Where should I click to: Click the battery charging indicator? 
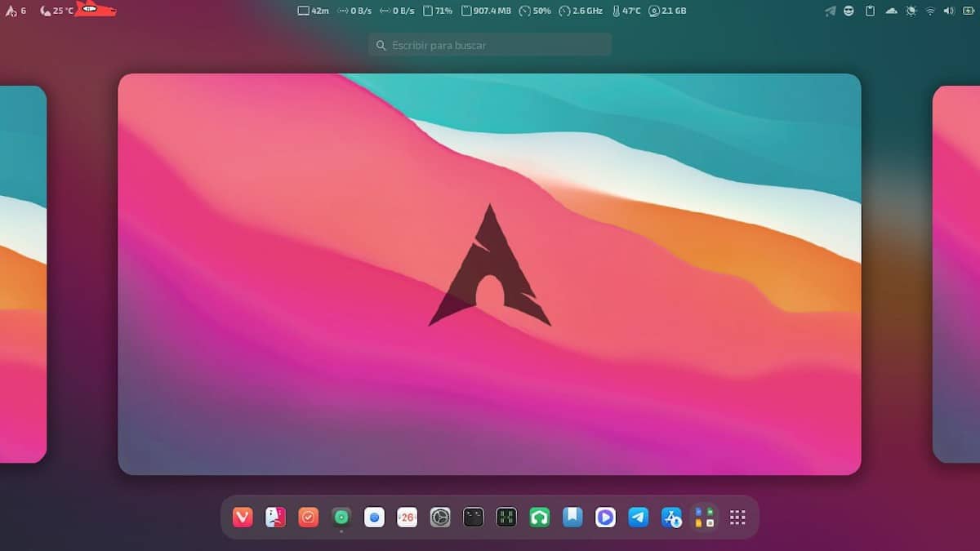(967, 11)
